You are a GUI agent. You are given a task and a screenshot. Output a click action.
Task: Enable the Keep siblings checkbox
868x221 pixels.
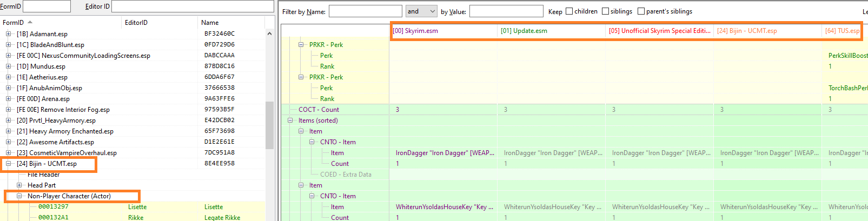(x=605, y=11)
